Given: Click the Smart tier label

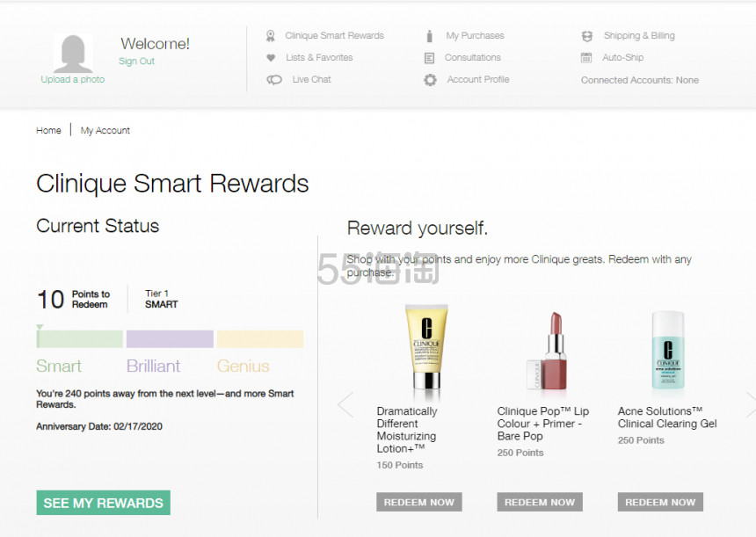Looking at the screenshot, I should click(59, 366).
